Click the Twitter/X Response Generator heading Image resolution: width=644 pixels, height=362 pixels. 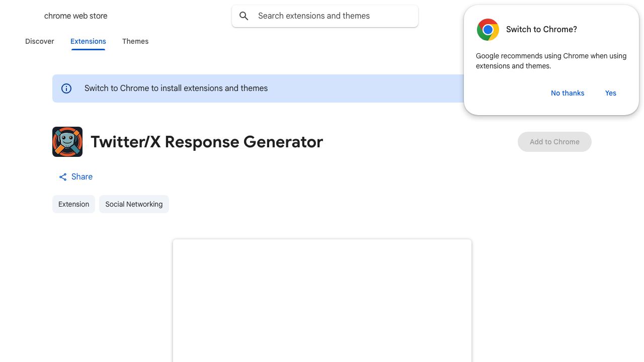click(x=207, y=142)
